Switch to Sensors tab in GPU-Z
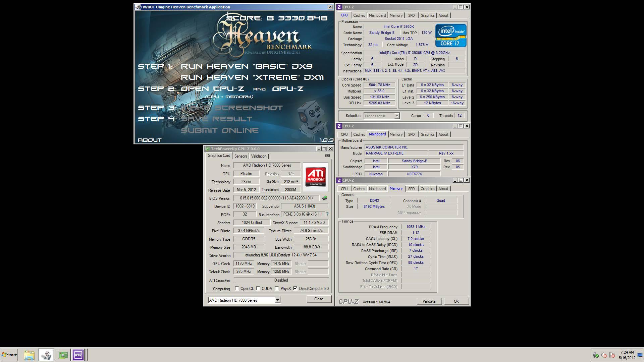This screenshot has width=644, height=362. [240, 156]
